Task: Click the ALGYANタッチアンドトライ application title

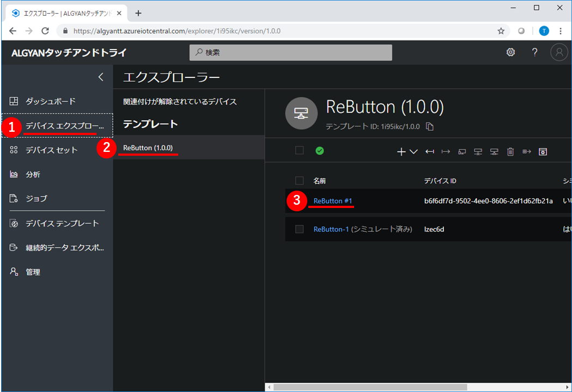Action: click(x=69, y=53)
